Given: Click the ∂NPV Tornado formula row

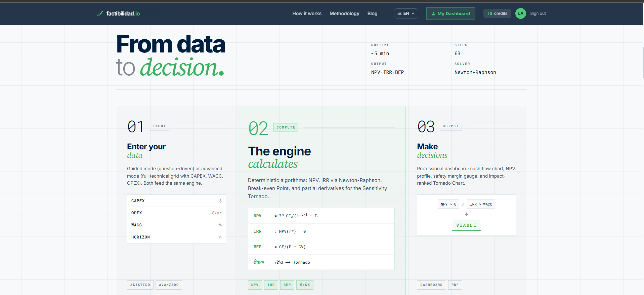Looking at the screenshot, I should pos(321,262).
